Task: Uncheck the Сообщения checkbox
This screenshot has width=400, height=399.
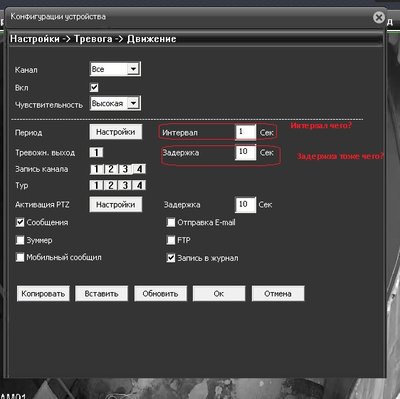Action: [x=20, y=222]
